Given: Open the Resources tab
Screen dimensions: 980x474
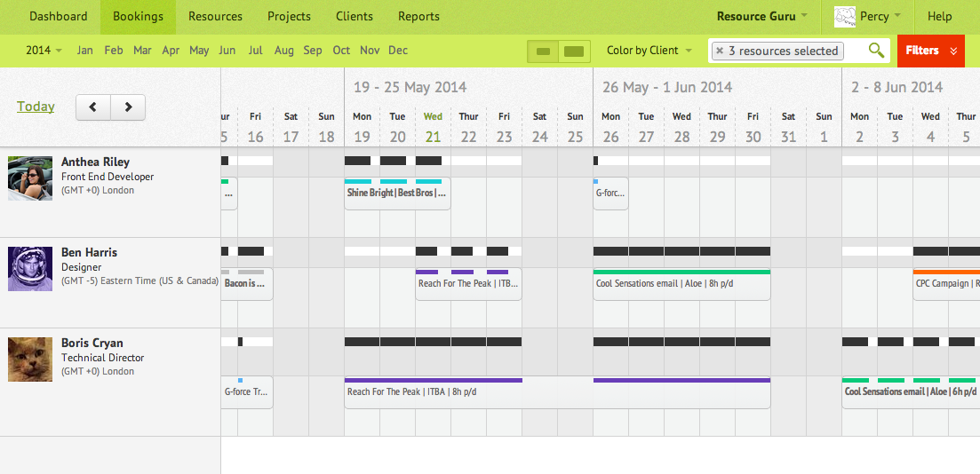Looking at the screenshot, I should (x=215, y=17).
